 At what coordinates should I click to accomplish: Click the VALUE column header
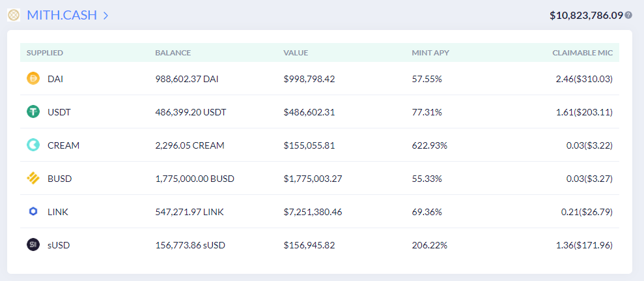pyautogui.click(x=296, y=53)
